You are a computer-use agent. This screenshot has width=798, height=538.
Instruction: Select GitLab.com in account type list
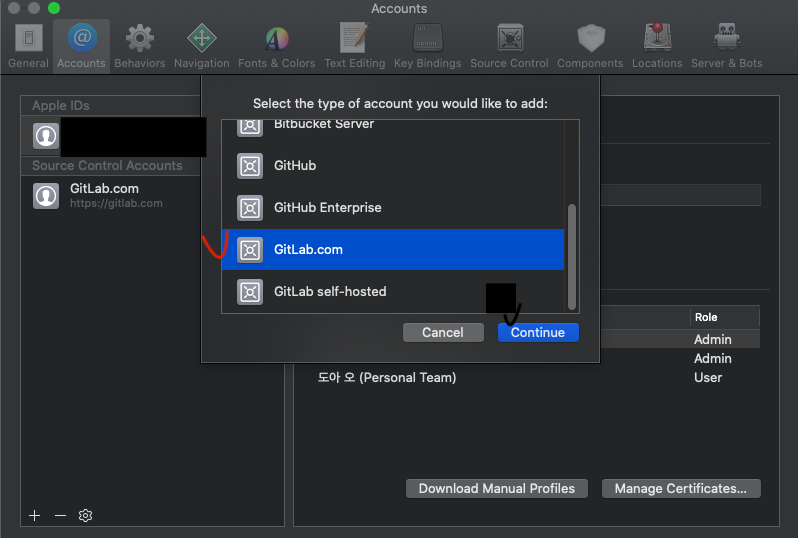coord(393,249)
